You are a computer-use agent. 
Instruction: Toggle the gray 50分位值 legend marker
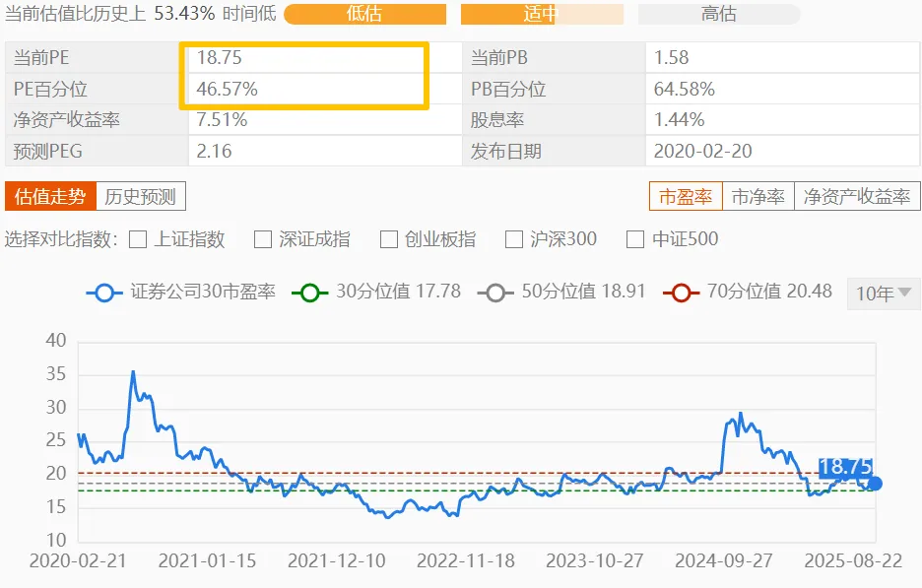coord(495,293)
